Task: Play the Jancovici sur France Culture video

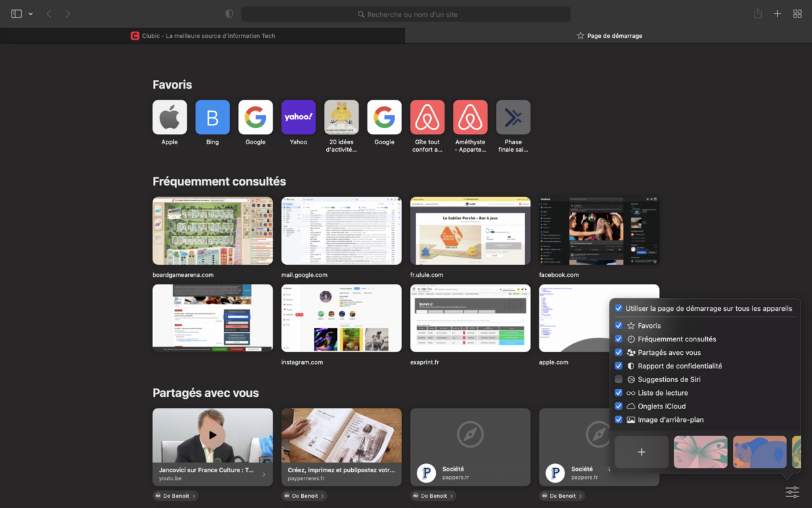Action: [x=212, y=435]
